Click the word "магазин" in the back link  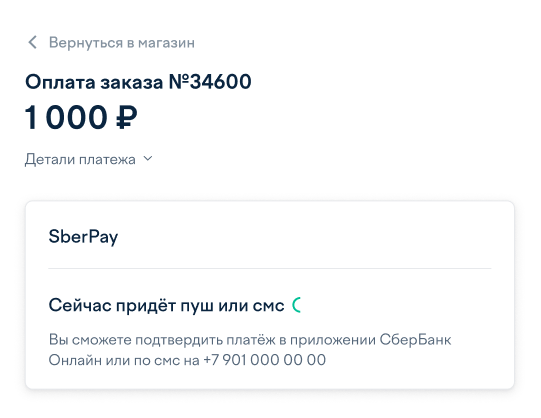166,43
